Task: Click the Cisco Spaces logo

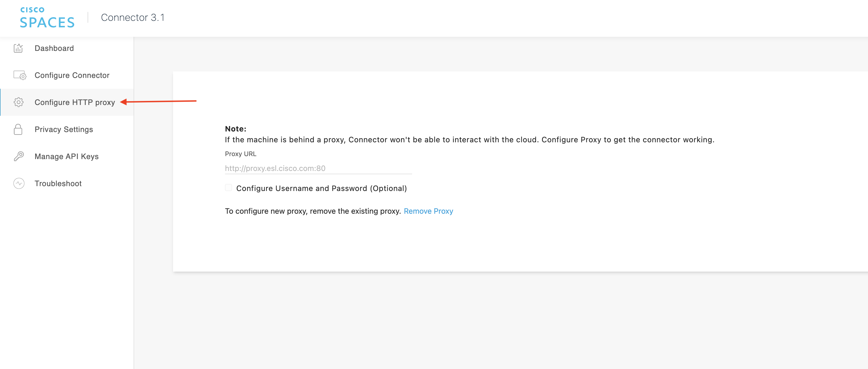Action: click(x=47, y=18)
